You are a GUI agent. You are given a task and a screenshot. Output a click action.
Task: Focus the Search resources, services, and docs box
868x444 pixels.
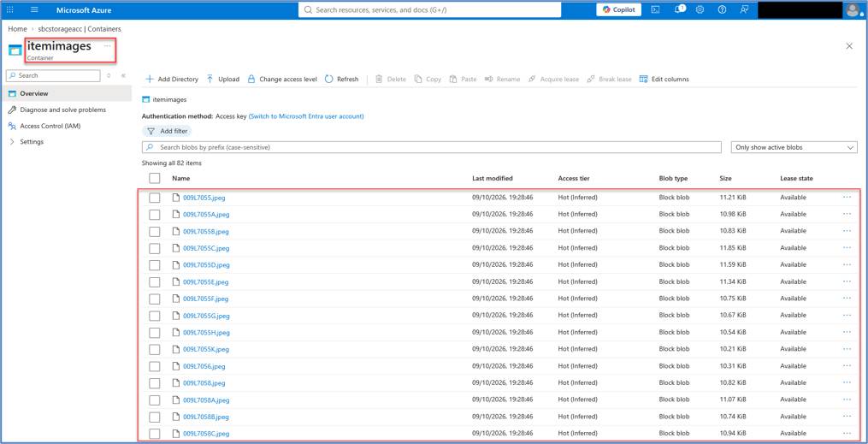coord(429,10)
